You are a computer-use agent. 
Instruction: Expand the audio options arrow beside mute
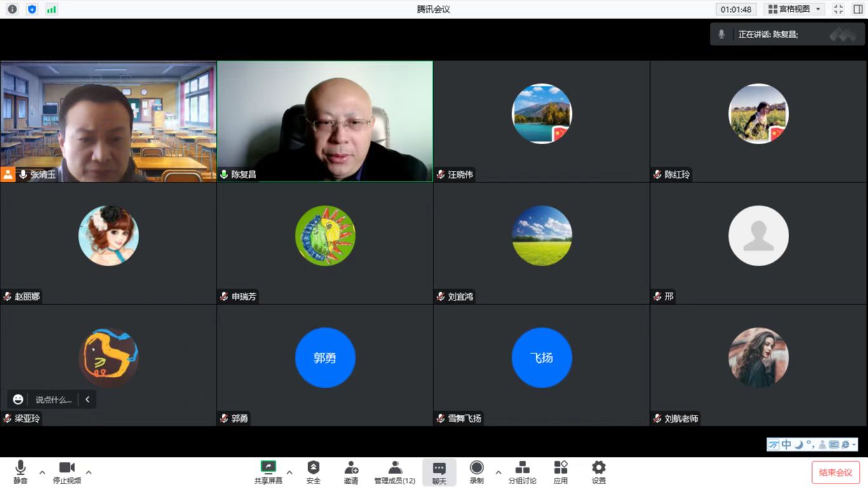click(x=43, y=472)
